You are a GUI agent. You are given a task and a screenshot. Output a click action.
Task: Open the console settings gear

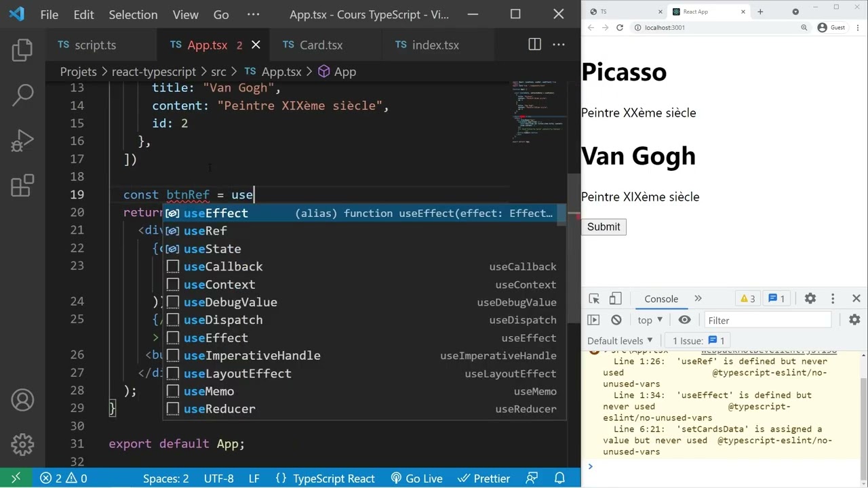click(854, 320)
